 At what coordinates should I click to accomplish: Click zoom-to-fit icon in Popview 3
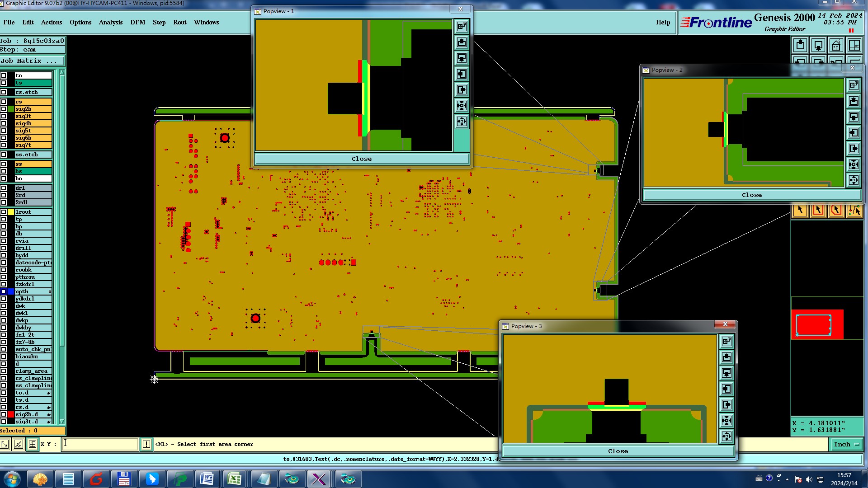click(x=726, y=421)
